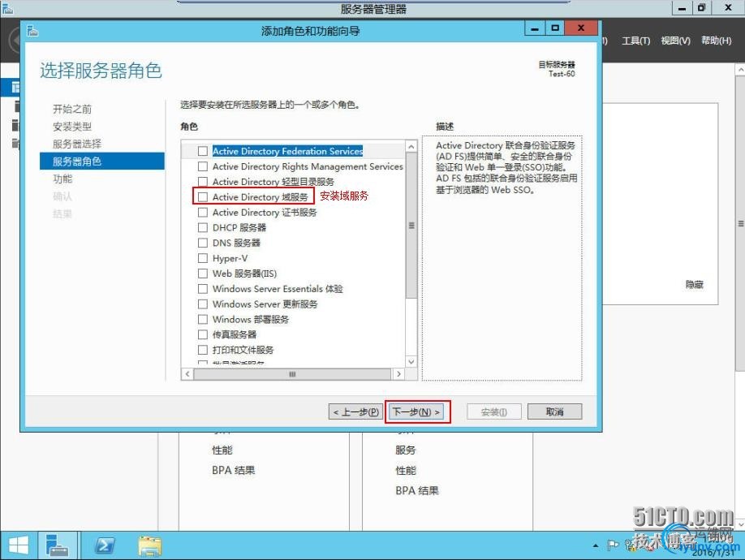This screenshot has height=560, width=745.
Task: Open 帮助(H) menu in Server Manager
Action: tap(716, 41)
